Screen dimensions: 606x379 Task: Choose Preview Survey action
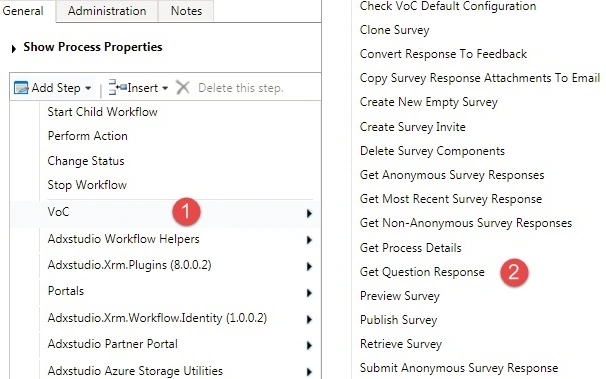(x=400, y=296)
